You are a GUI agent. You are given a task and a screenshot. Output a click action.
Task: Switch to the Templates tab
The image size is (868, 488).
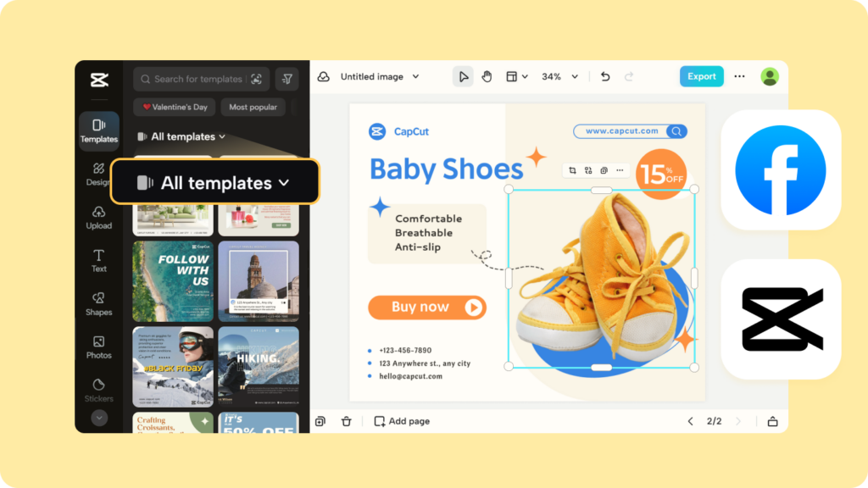(99, 130)
